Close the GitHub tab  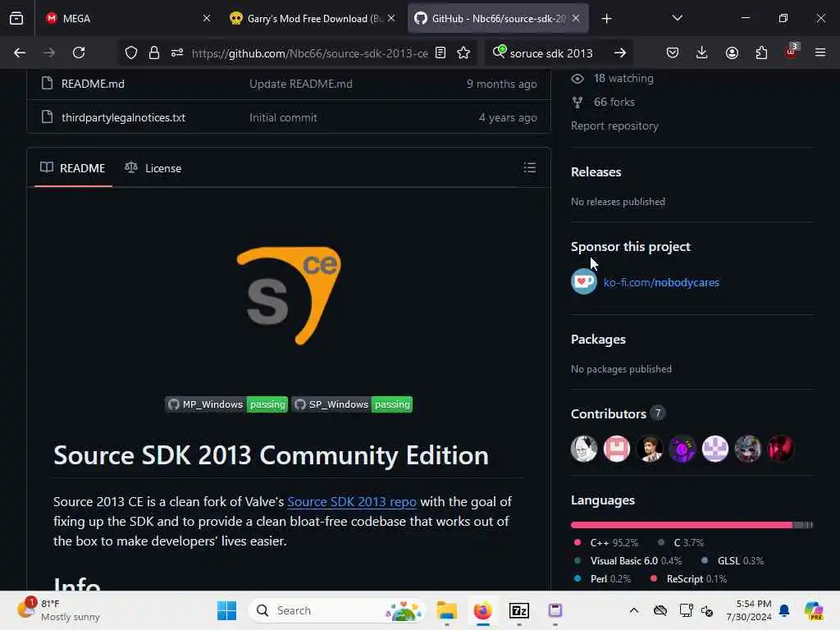[576, 18]
